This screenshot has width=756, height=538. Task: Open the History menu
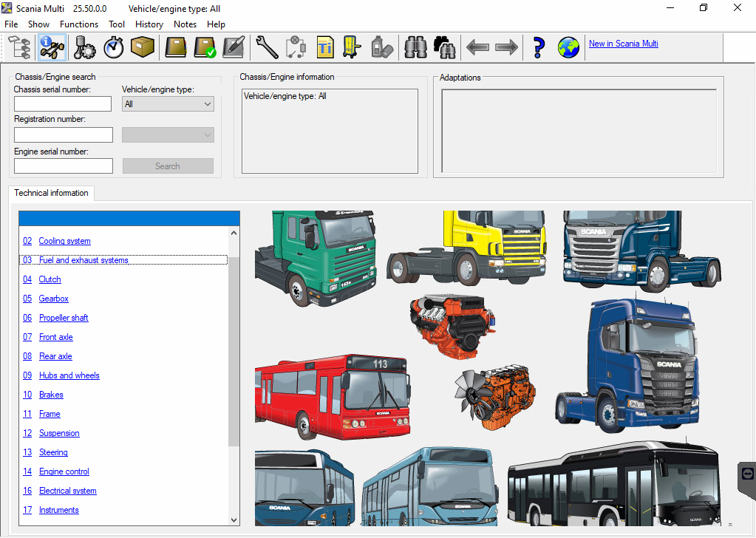pyautogui.click(x=149, y=24)
